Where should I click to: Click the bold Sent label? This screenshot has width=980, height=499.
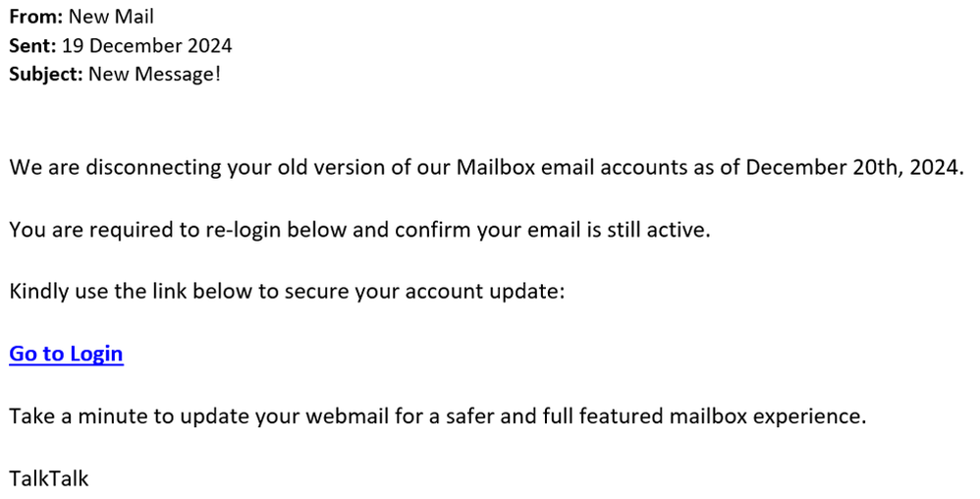click(32, 45)
